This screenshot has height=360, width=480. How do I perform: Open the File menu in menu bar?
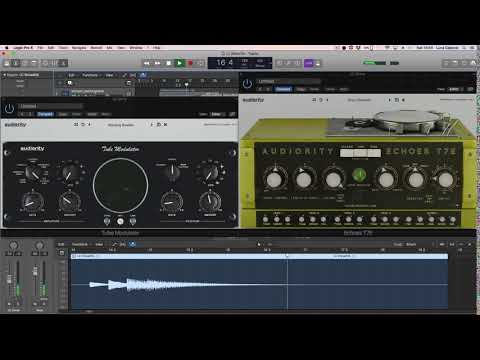[40, 48]
